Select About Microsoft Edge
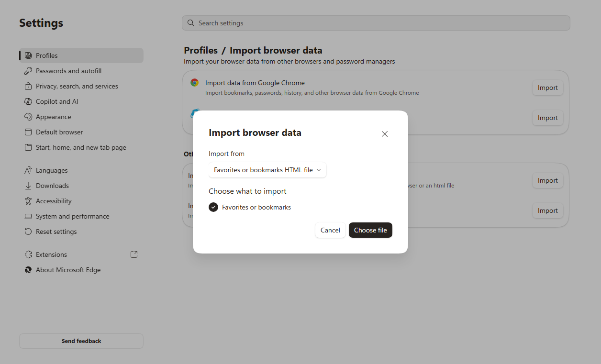 click(x=81, y=270)
